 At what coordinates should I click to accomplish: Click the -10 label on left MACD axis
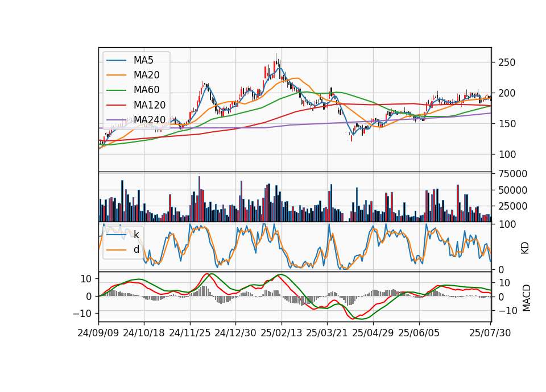click(x=82, y=314)
